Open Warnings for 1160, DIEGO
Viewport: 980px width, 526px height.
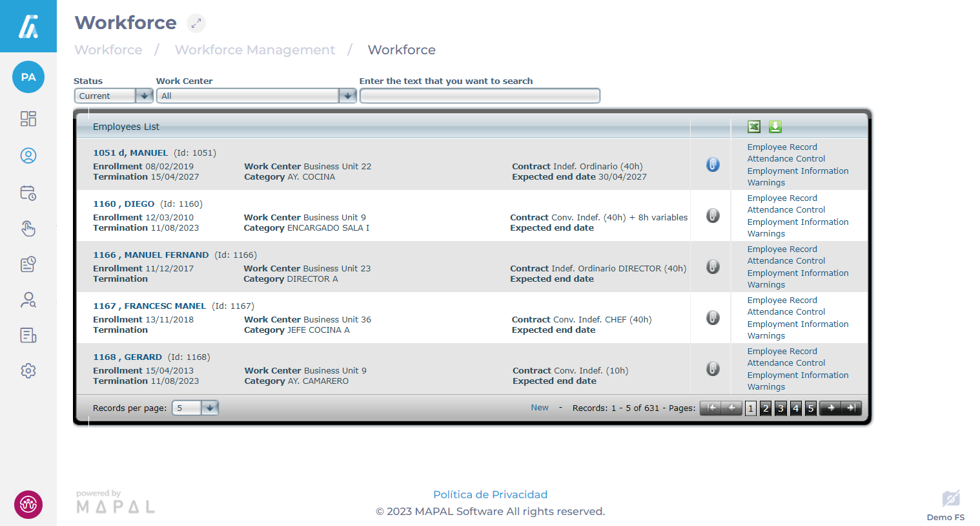pyautogui.click(x=766, y=234)
